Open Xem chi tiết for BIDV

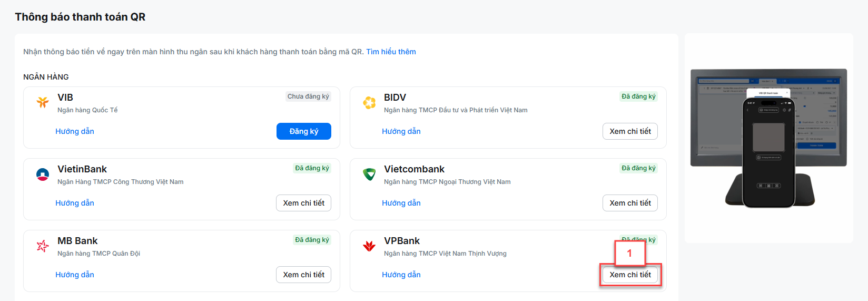(x=630, y=131)
